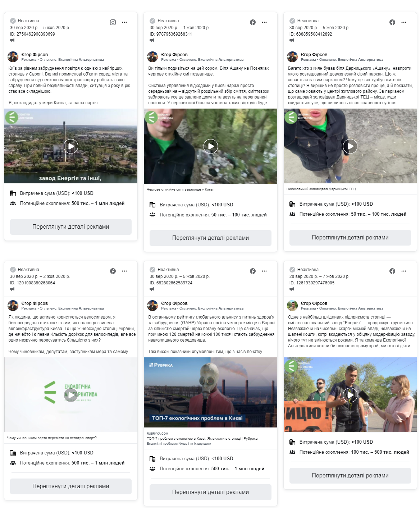Play the Дарницька ТЕЦ ash dump video

[x=350, y=146]
